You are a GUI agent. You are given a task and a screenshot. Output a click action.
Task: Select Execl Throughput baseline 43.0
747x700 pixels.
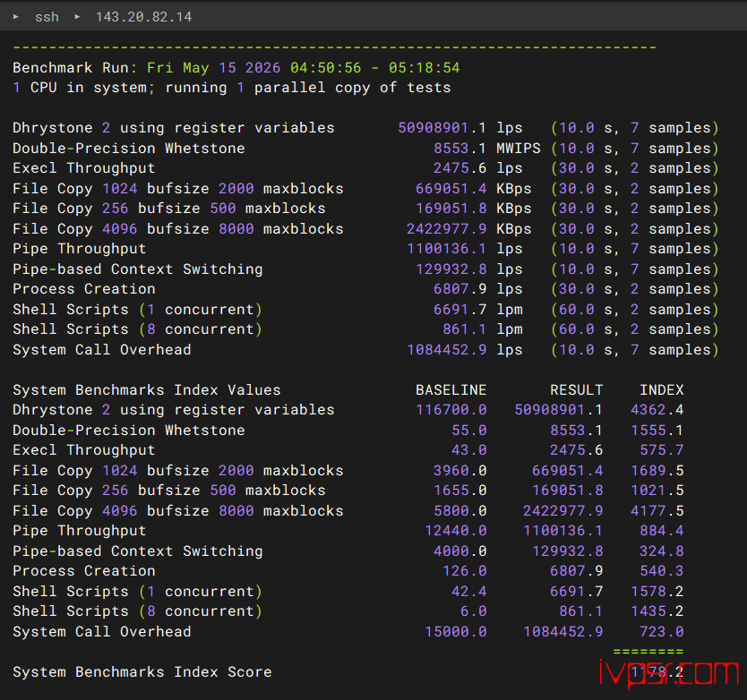point(468,450)
